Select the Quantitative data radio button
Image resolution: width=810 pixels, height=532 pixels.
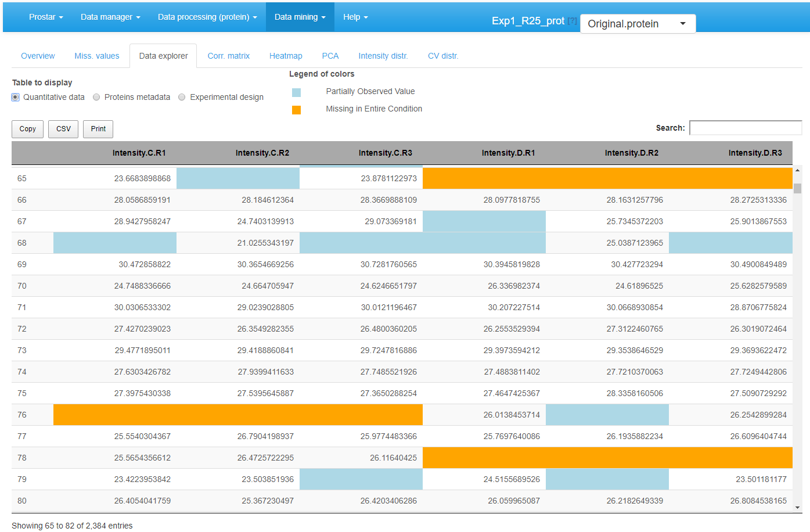[15, 97]
